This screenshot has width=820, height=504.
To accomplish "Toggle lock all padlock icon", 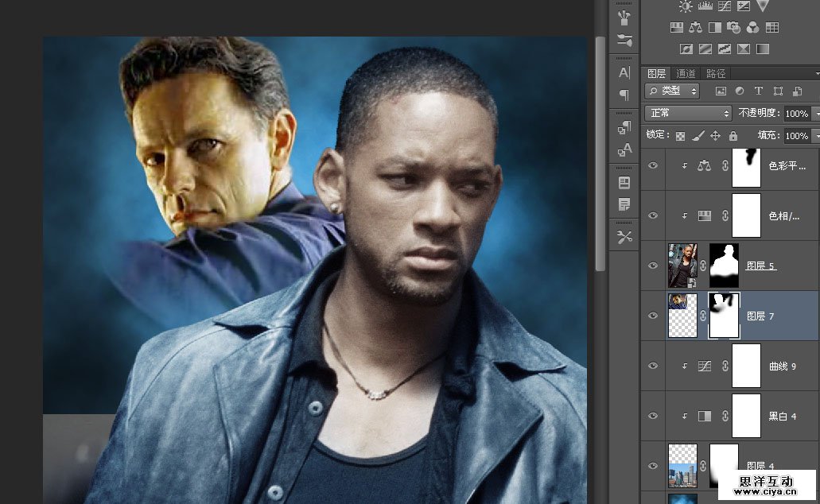I will tap(733, 136).
